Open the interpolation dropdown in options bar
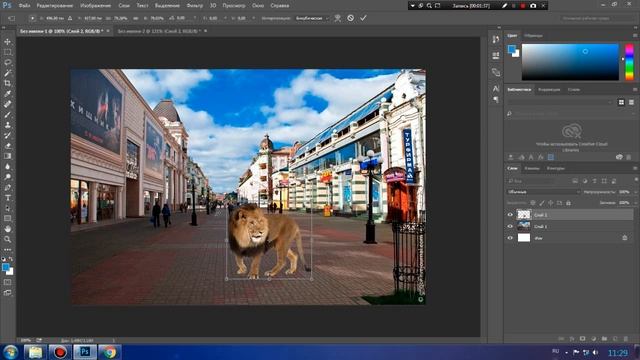Screen dimensions: 640x360 coord(312,18)
